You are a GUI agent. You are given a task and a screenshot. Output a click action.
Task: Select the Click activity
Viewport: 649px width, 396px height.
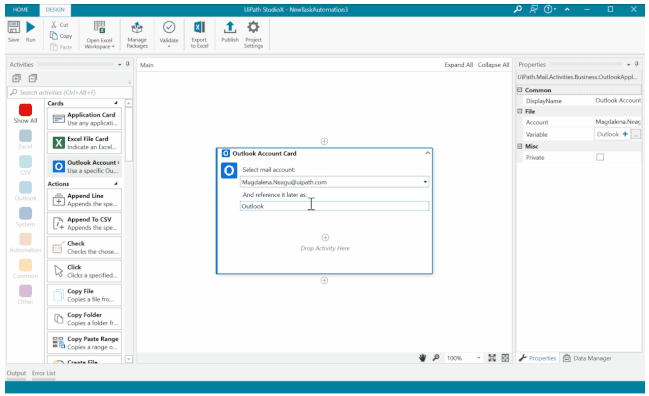click(x=84, y=271)
